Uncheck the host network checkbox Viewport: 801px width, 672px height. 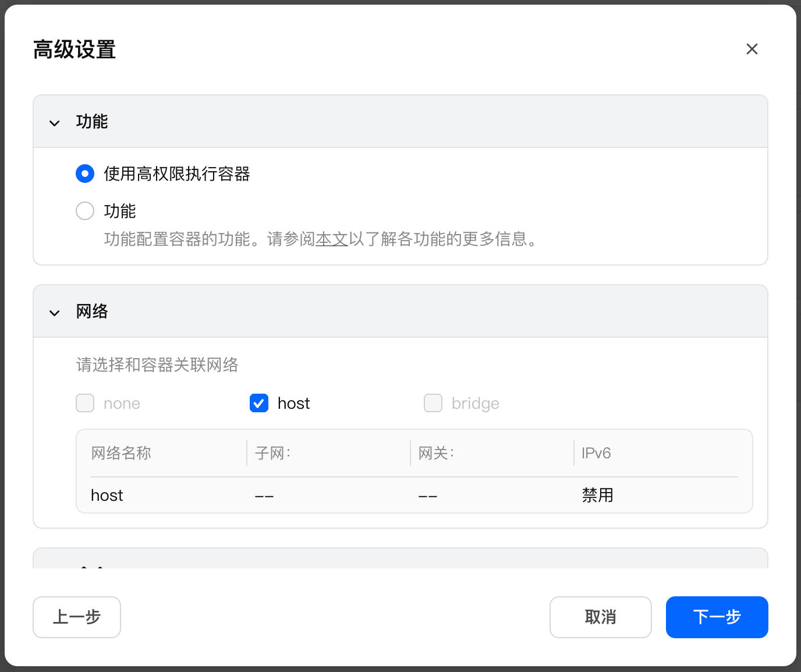258,403
